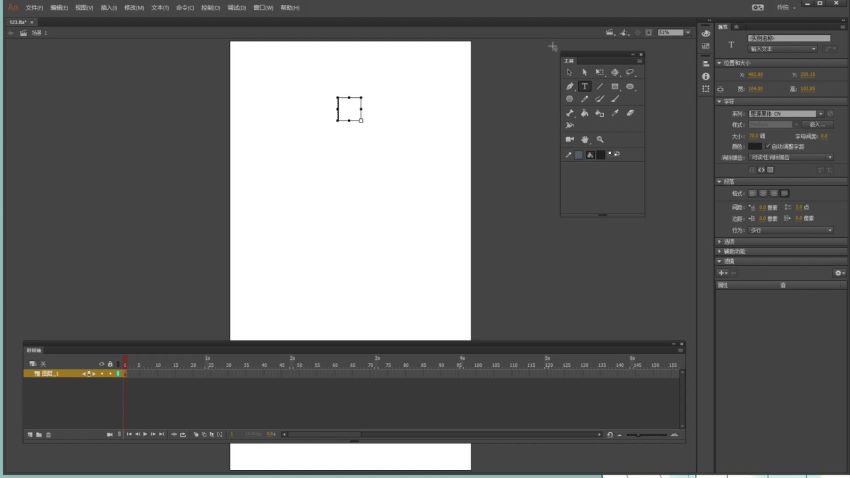Screen dimensions: 850x478
Task: Open the font family dropdown
Action: (x=786, y=114)
